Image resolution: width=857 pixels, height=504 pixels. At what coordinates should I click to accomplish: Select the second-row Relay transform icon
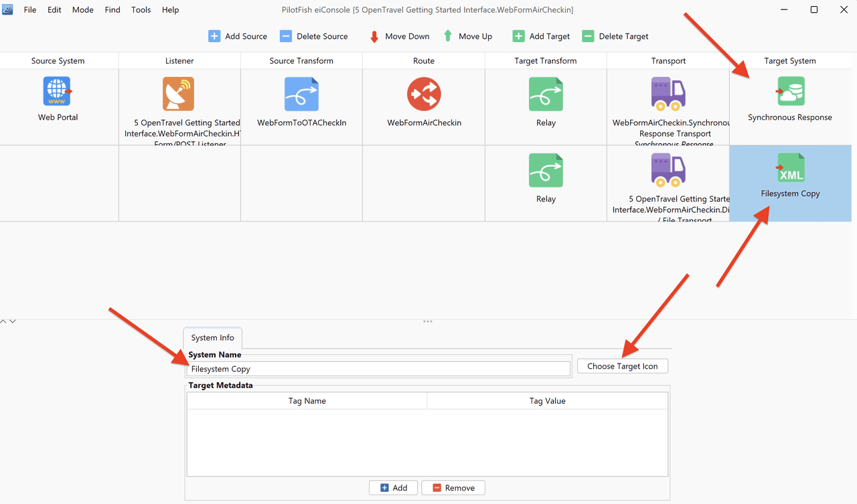tap(546, 170)
